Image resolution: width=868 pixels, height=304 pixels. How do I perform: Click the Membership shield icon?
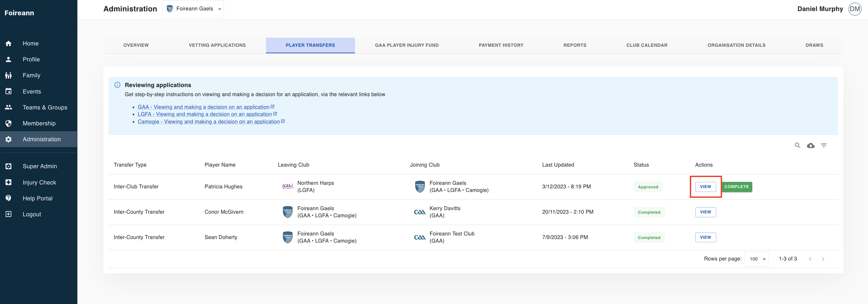tap(8, 123)
